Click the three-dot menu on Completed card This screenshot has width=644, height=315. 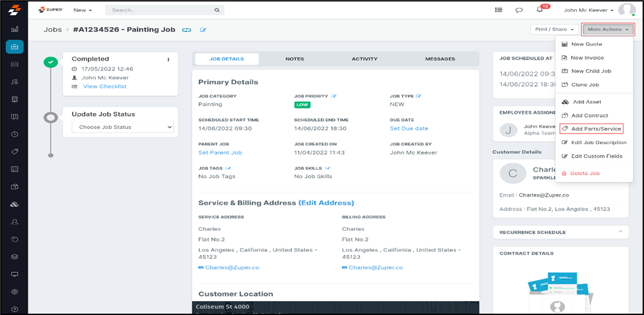[x=168, y=60]
